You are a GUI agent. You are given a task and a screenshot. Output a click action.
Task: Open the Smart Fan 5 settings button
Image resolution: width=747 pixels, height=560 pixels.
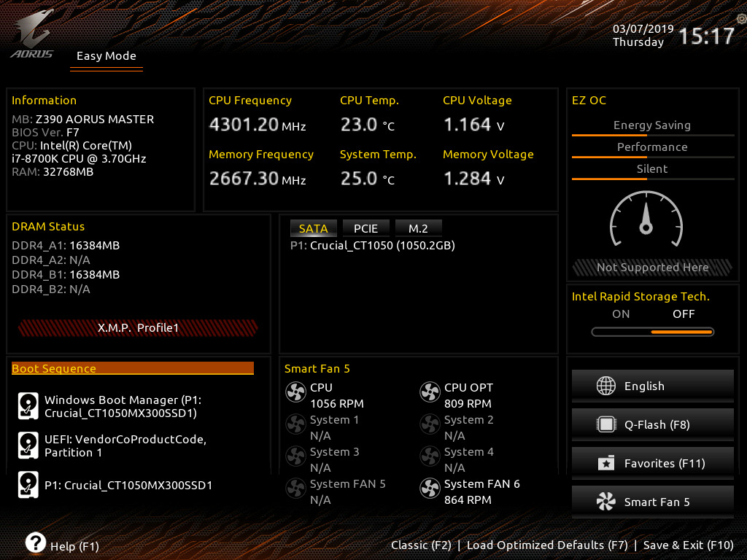click(x=653, y=502)
